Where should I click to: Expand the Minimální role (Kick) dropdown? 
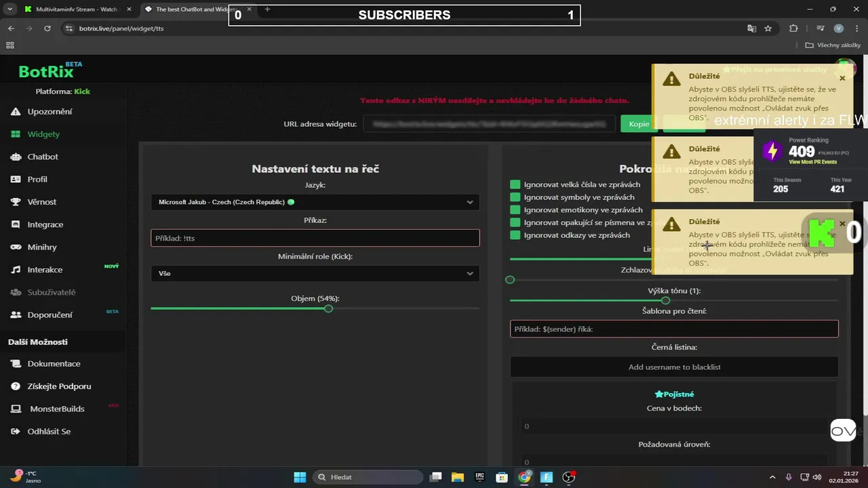[x=315, y=273]
